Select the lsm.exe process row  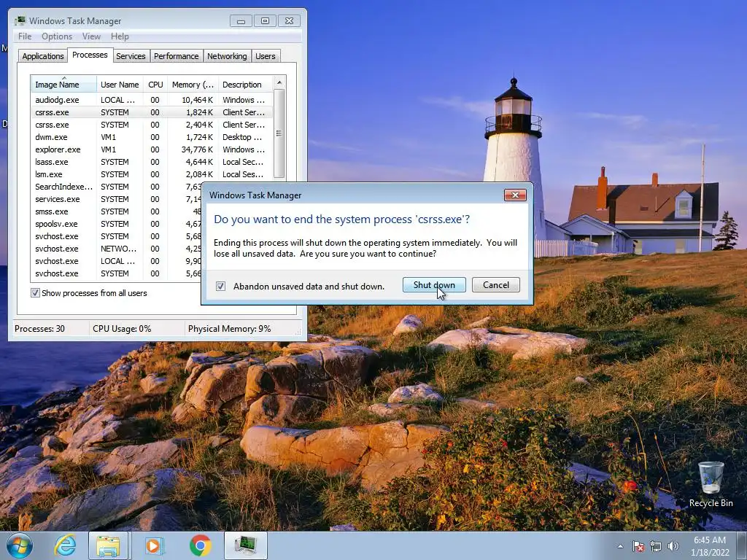click(x=152, y=174)
